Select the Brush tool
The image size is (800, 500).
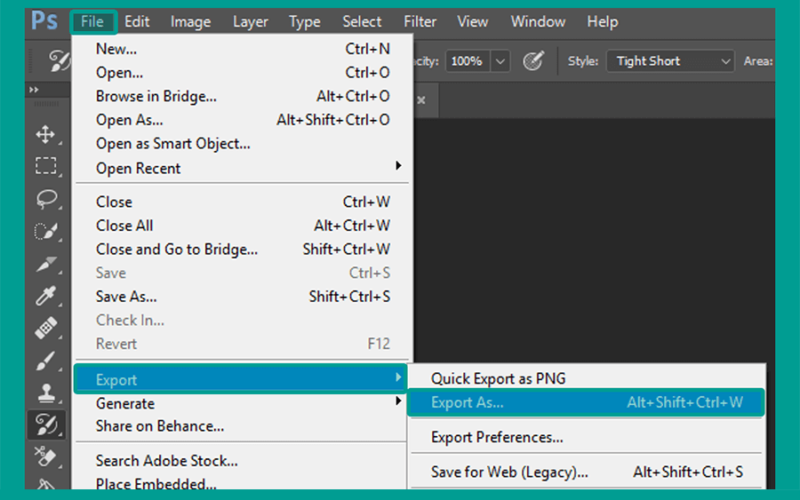click(45, 360)
